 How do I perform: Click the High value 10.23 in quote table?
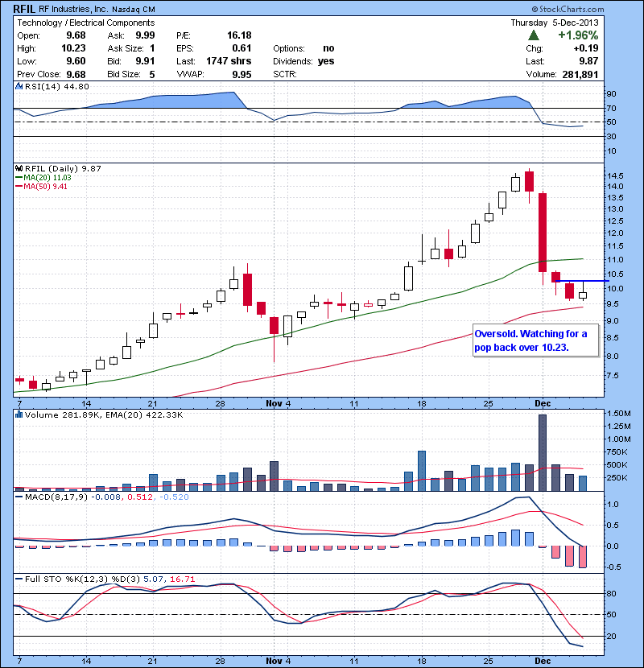(73, 48)
